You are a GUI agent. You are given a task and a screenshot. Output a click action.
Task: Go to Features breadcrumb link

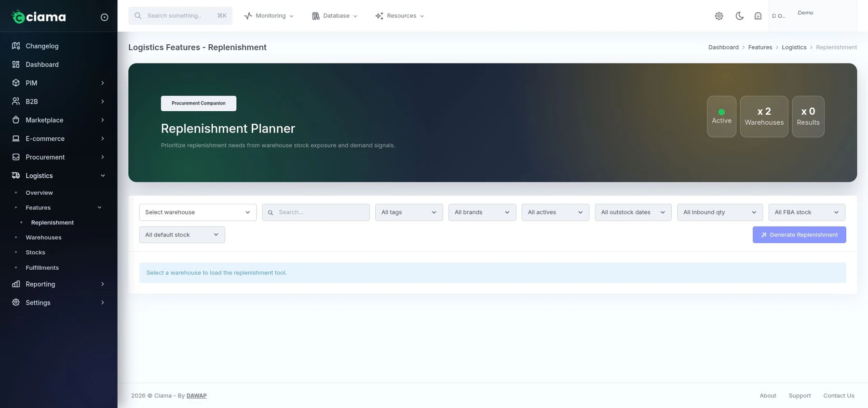coord(760,47)
